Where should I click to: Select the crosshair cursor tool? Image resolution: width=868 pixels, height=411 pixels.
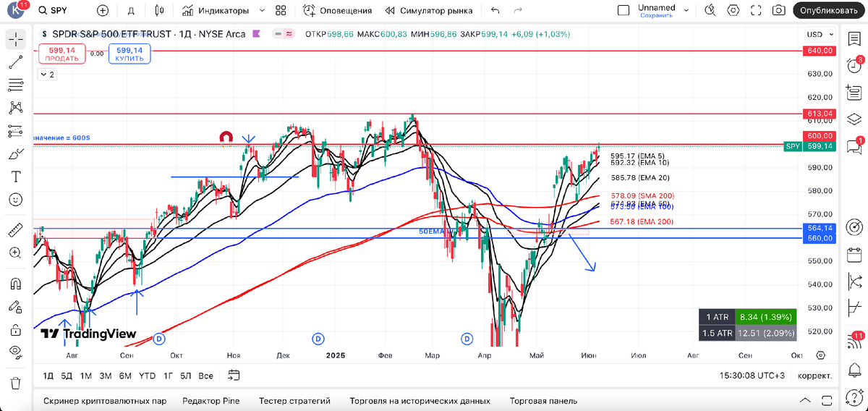pyautogui.click(x=15, y=39)
